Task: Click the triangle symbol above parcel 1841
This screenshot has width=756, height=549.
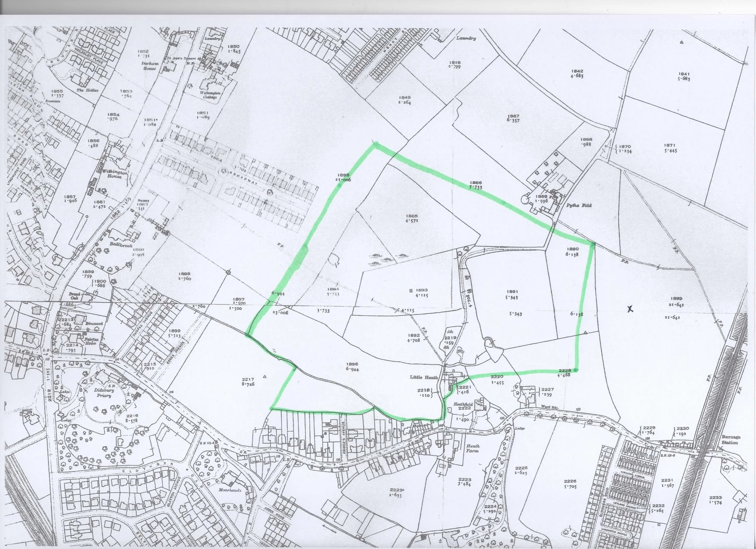Action: [x=681, y=42]
